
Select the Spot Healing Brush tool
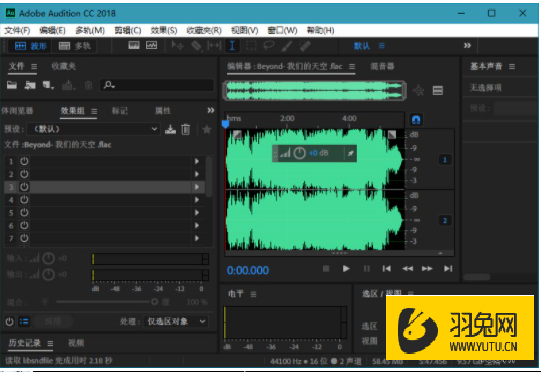(305, 46)
